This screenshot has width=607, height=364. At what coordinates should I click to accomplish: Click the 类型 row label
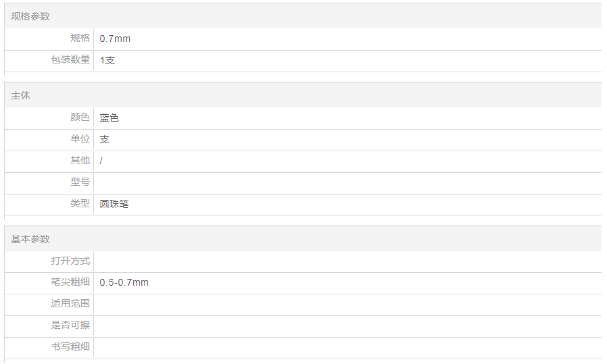click(x=80, y=203)
